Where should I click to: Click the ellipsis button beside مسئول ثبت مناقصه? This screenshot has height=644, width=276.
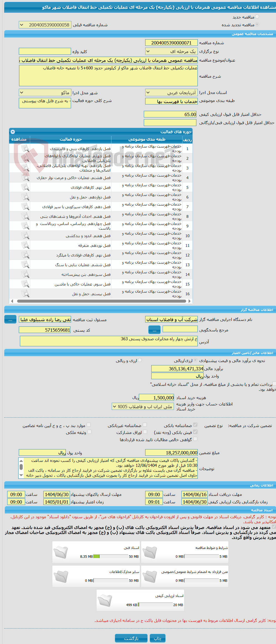tap(10, 320)
